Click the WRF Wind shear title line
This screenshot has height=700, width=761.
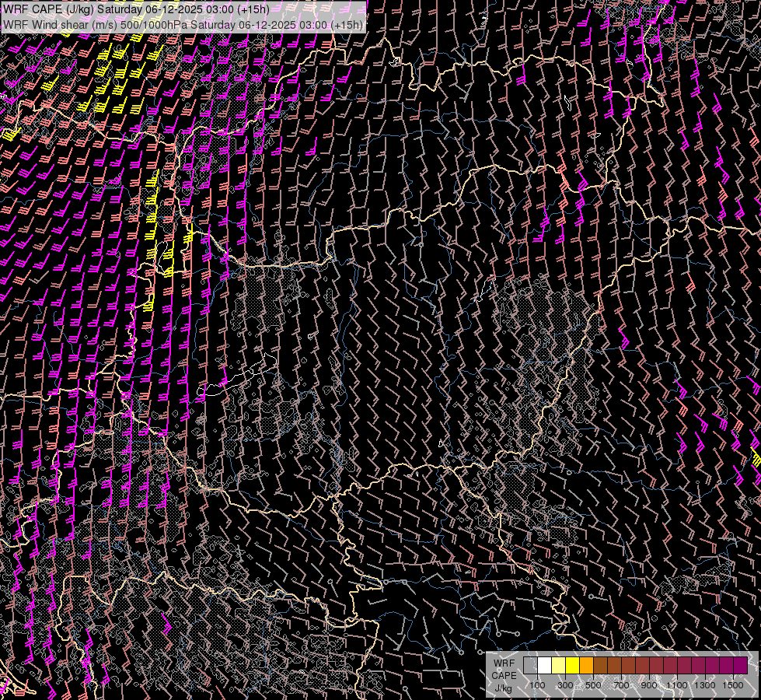(183, 24)
